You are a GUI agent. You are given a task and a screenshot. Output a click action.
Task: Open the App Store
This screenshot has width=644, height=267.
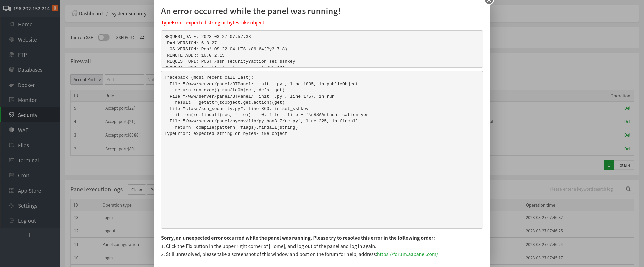[x=30, y=191]
